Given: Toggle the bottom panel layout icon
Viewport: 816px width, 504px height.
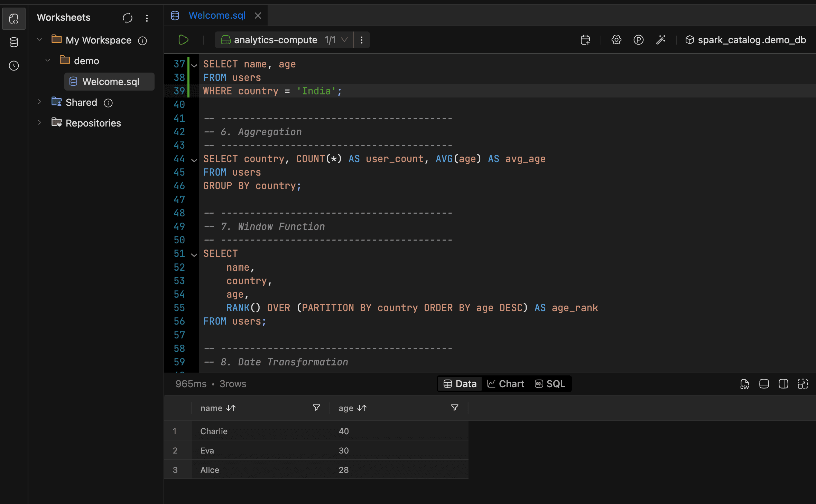Looking at the screenshot, I should 764,384.
